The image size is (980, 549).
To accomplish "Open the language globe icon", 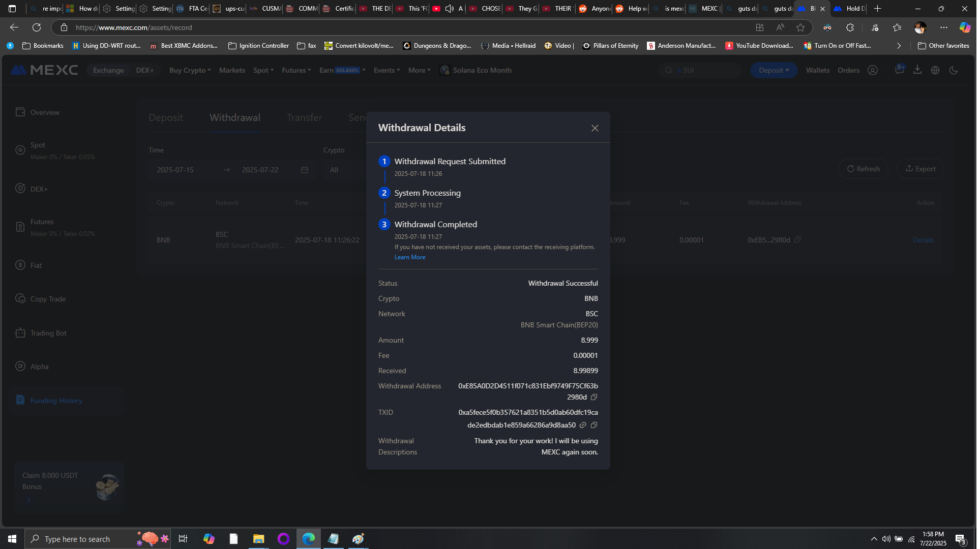I will pyautogui.click(x=935, y=70).
